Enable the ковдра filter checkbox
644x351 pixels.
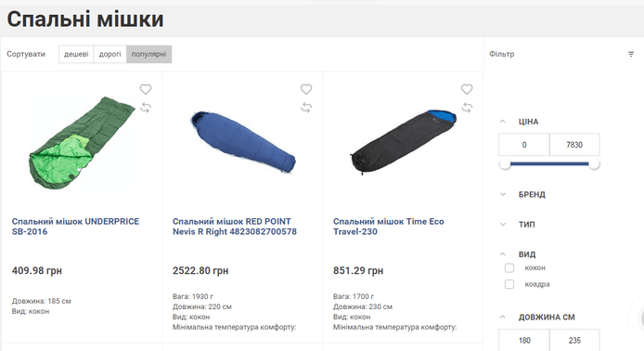point(509,284)
